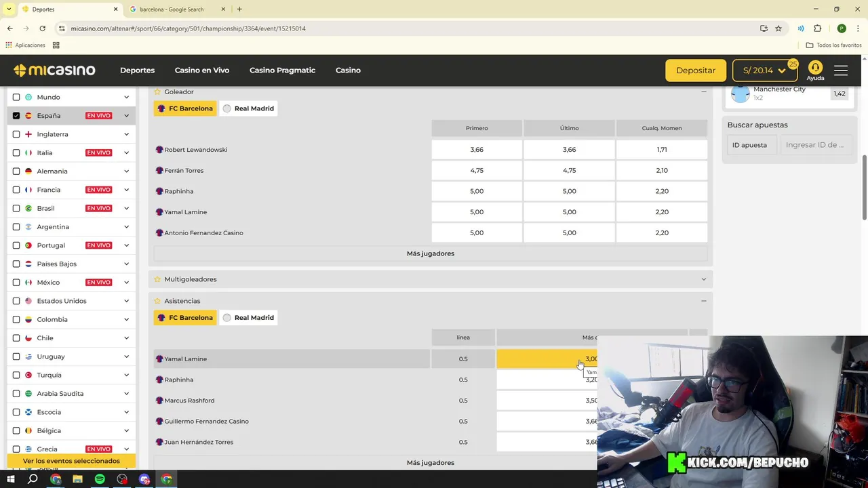The image size is (868, 488).
Task: Open tab search dropdown in Chrome
Action: (x=9, y=9)
